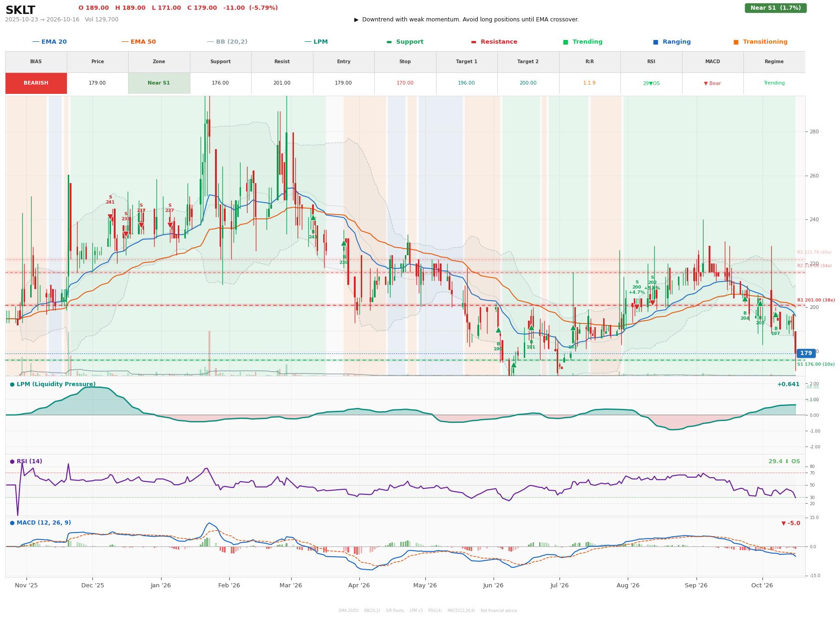This screenshot has height=618, width=840.
Task: Click the Jun '26 date axis label
Action: pos(493,585)
